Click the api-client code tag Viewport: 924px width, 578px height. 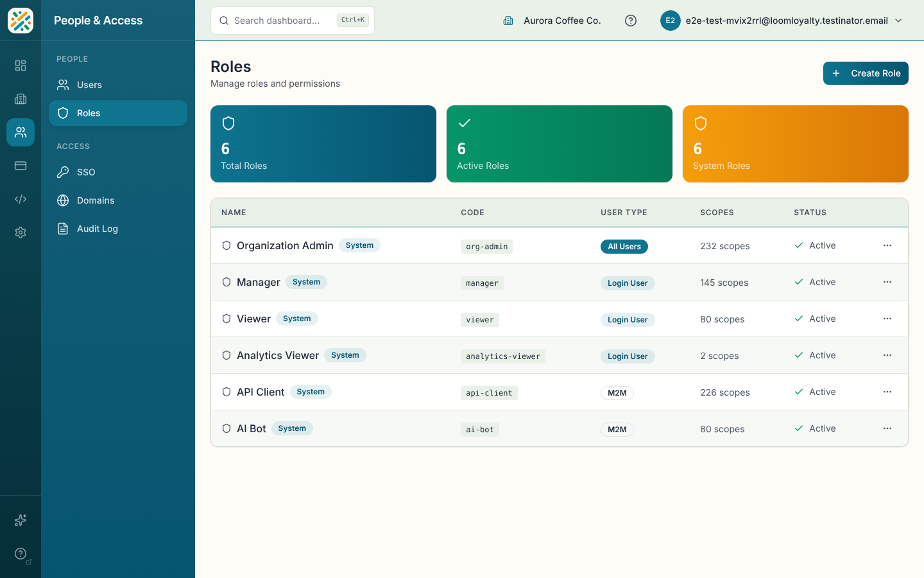[x=489, y=393]
